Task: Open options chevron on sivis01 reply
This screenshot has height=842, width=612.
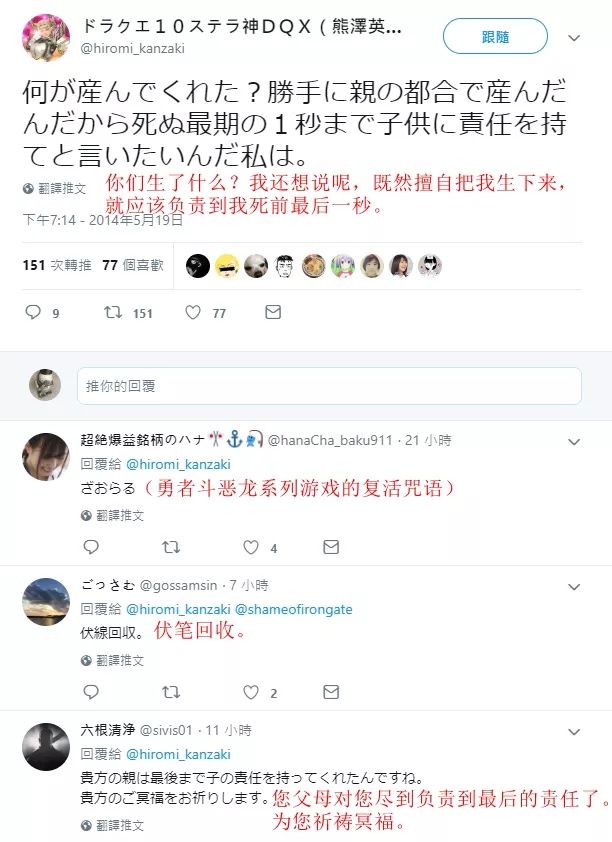Action: pyautogui.click(x=574, y=731)
